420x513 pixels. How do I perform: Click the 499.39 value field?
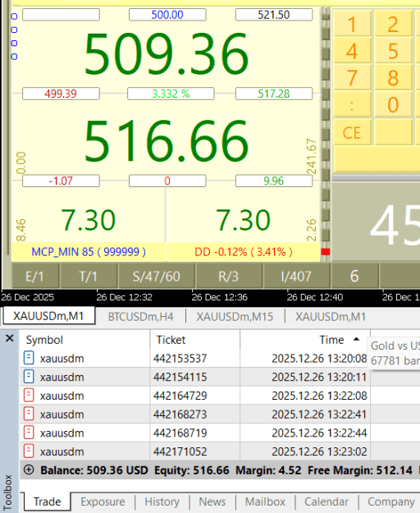pyautogui.click(x=61, y=94)
